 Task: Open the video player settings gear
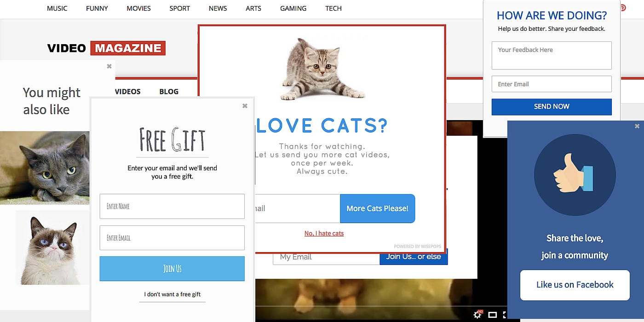click(x=477, y=315)
